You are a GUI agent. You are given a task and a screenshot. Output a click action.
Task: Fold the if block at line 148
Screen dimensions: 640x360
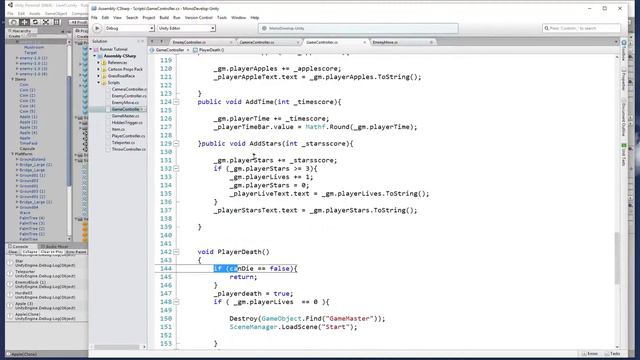[x=176, y=302]
